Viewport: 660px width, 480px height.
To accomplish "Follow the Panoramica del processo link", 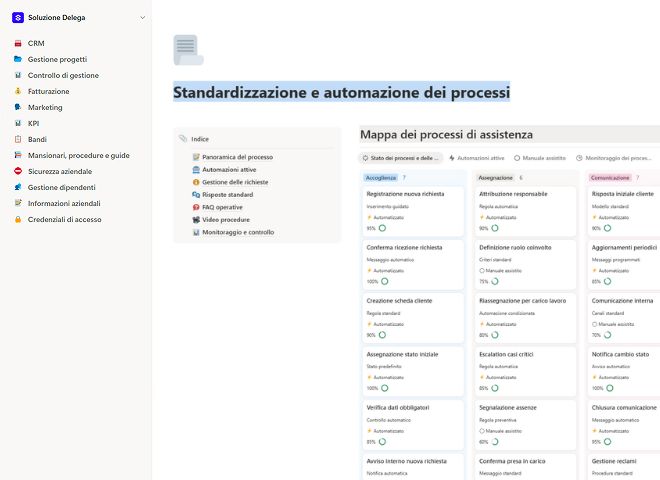I will (237, 157).
